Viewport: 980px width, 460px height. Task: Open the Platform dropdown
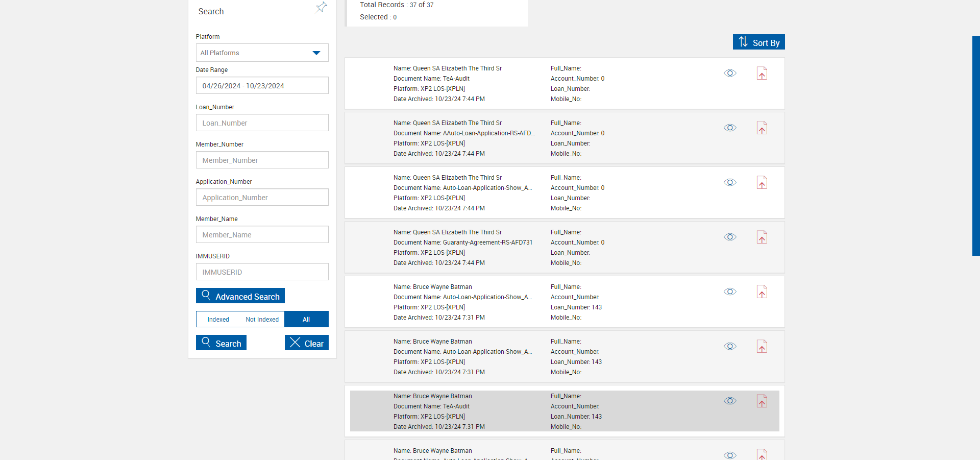[x=262, y=53]
